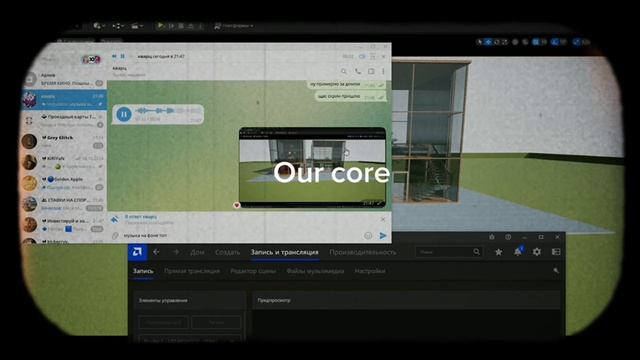Select Unreal rotate gizmo tool
640x360 pixels.
click(497, 42)
